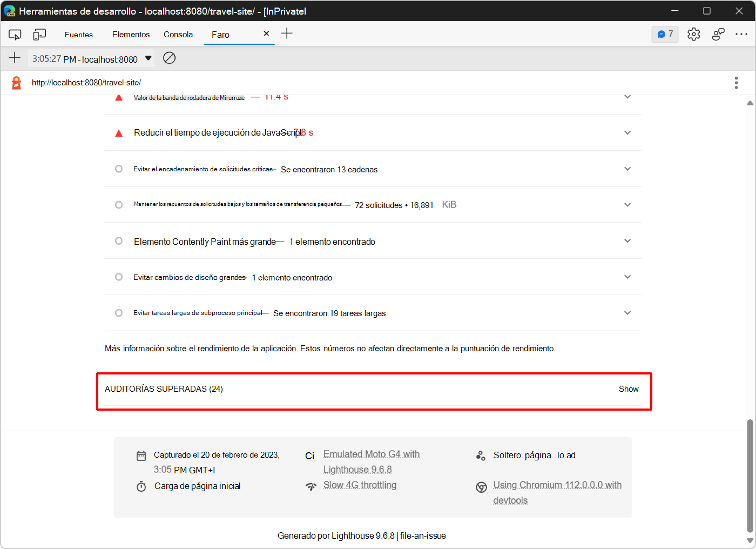Show the passed audits list
Viewport: 756px width, 549px height.
click(x=629, y=389)
